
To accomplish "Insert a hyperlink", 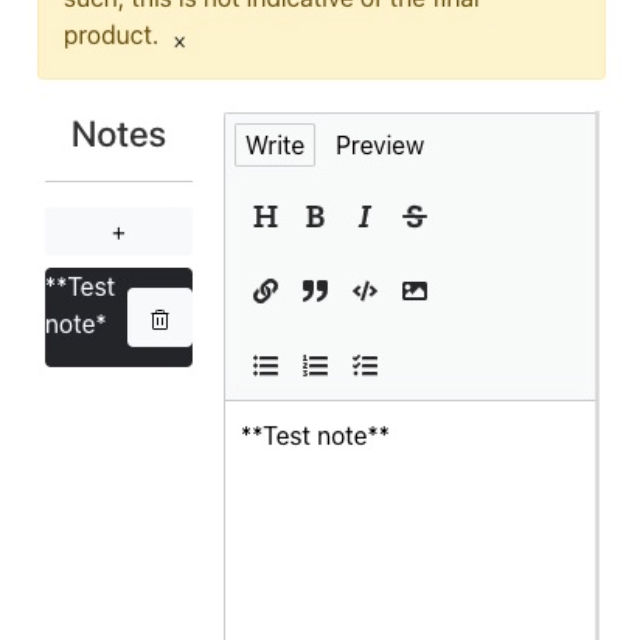I will [265, 291].
